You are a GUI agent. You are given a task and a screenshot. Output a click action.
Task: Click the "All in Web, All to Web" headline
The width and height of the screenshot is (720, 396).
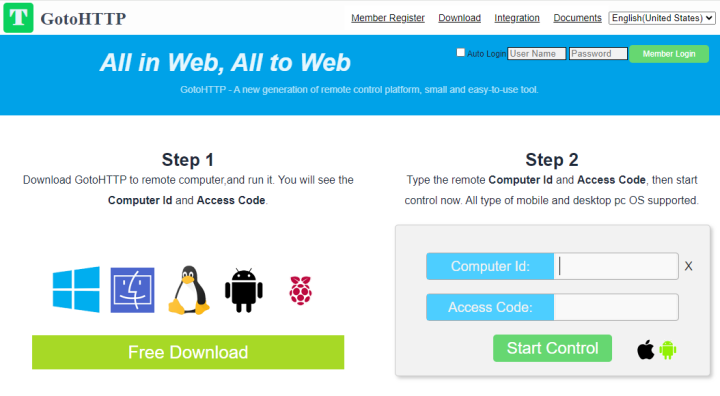[225, 62]
